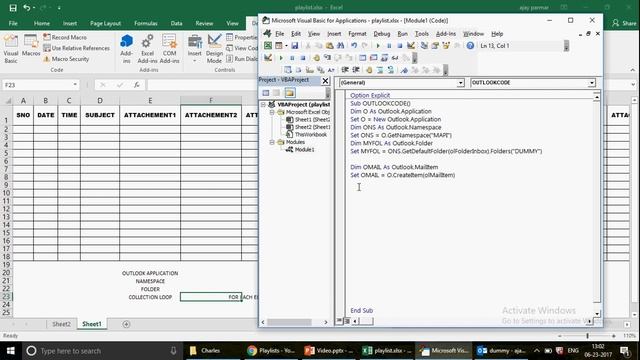Viewport: 640px width, 360px height.
Task: Open the Insert Object dropdown arrow in VBA toolbar
Action: [286, 46]
